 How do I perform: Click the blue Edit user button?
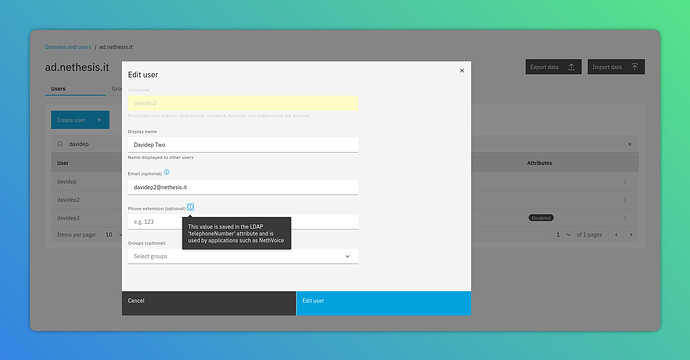point(384,303)
